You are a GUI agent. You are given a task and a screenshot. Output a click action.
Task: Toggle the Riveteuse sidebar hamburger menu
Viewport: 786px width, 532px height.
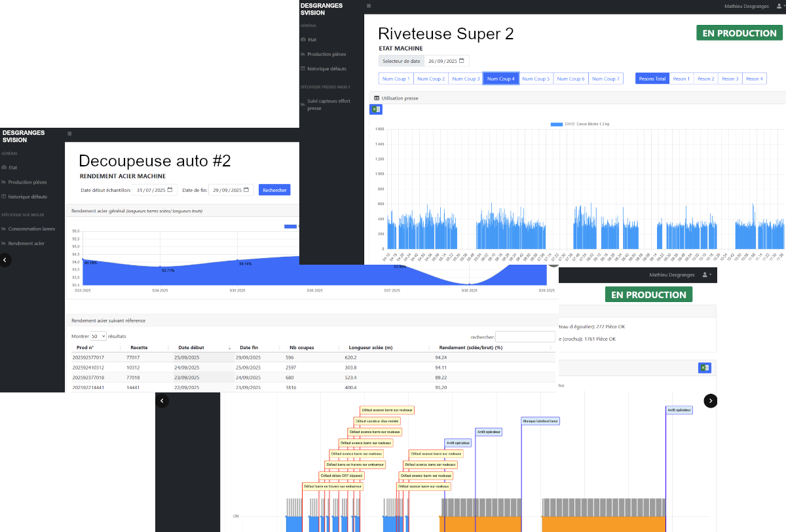click(x=369, y=6)
